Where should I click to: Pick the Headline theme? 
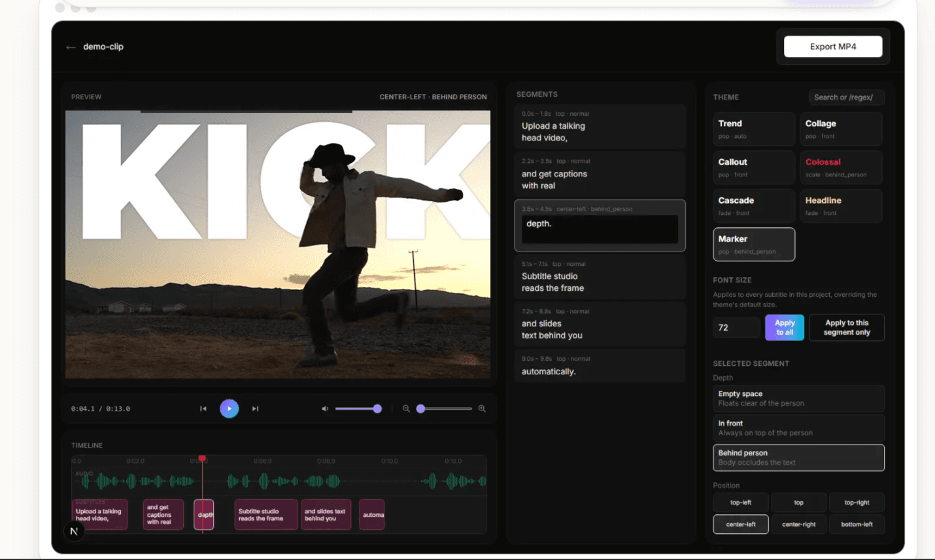841,206
